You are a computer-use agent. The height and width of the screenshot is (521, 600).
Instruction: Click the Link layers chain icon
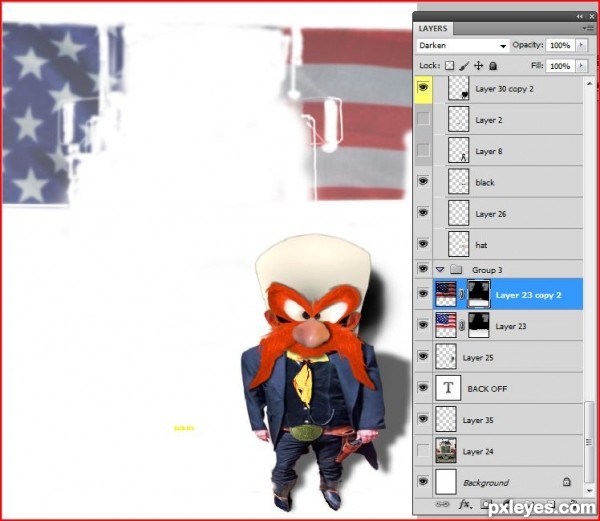pos(442,504)
